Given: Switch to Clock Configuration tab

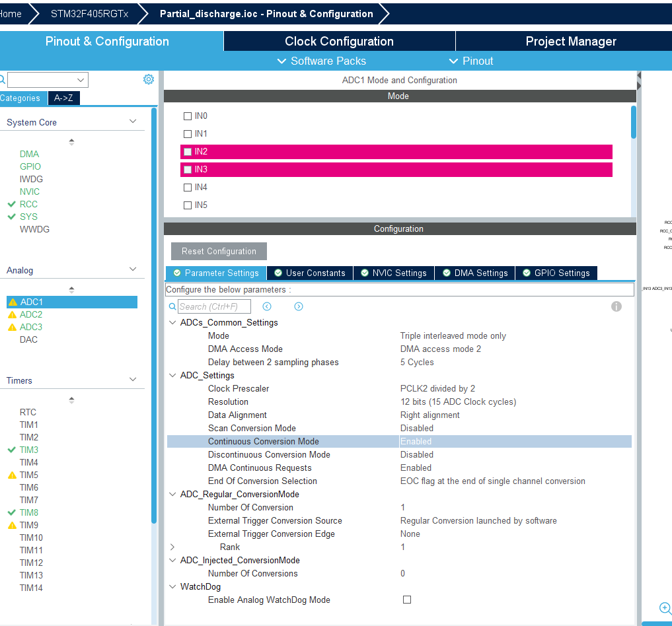Looking at the screenshot, I should [x=339, y=41].
